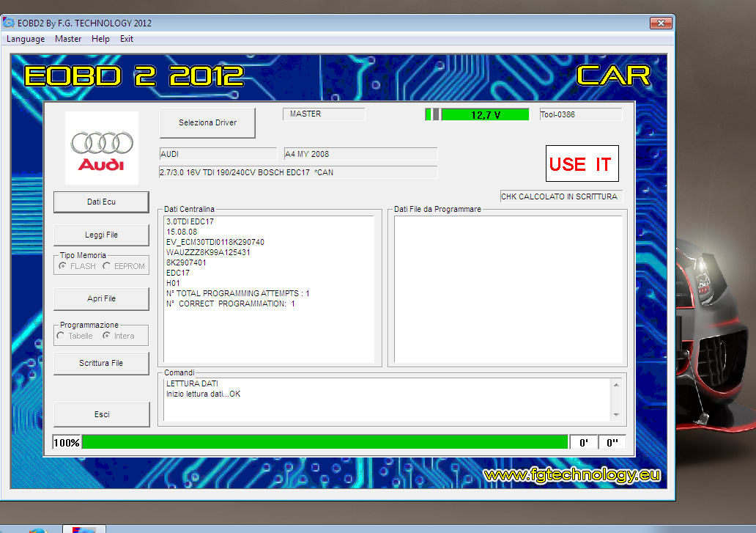756x533 pixels.
Task: Click the A4 MY 2008 model field
Action: 360,154
